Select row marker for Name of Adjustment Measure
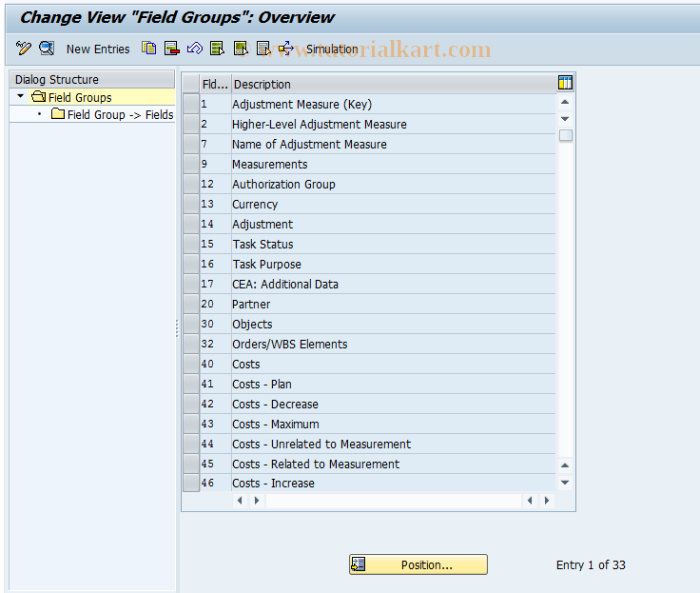 click(191, 144)
